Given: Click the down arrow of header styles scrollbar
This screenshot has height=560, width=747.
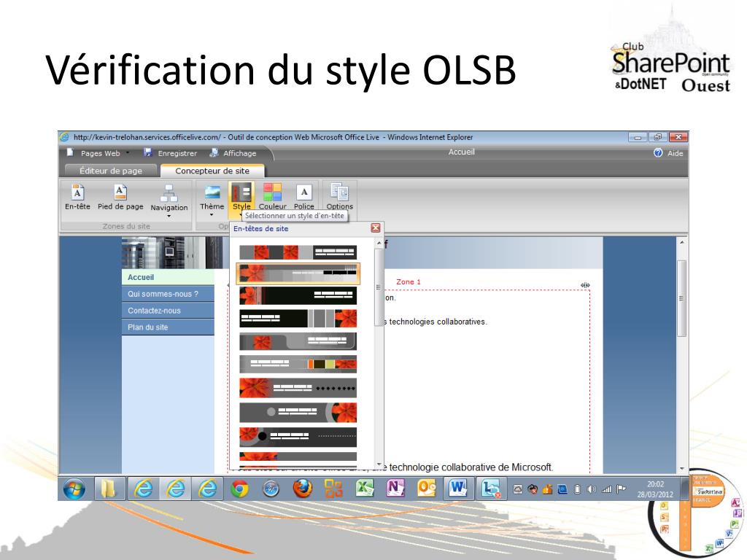Looking at the screenshot, I should tap(379, 464).
